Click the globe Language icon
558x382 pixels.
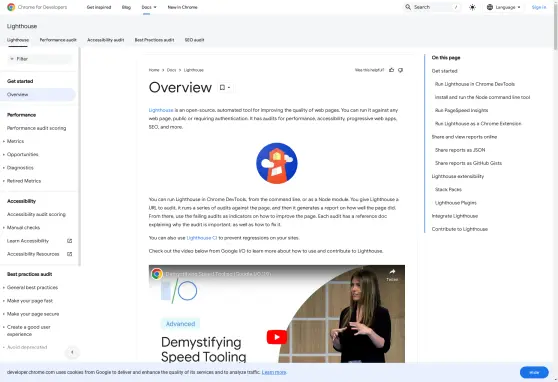pyautogui.click(x=490, y=7)
